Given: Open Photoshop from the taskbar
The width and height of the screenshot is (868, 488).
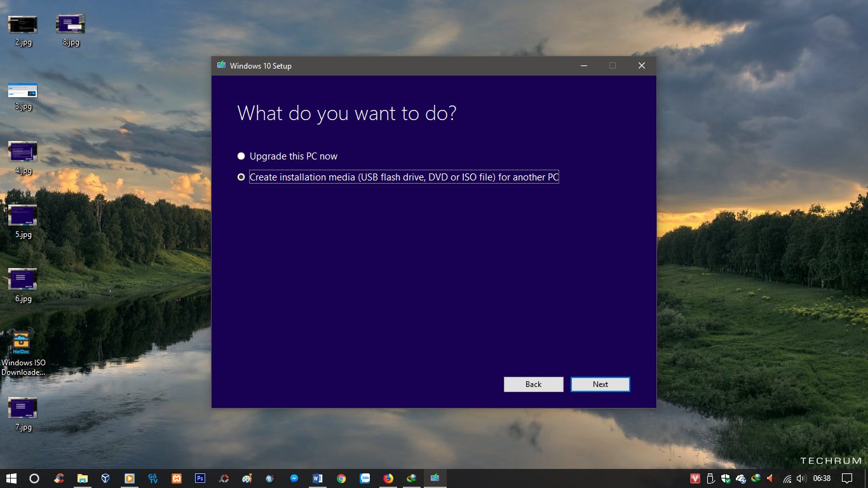Looking at the screenshot, I should point(200,478).
